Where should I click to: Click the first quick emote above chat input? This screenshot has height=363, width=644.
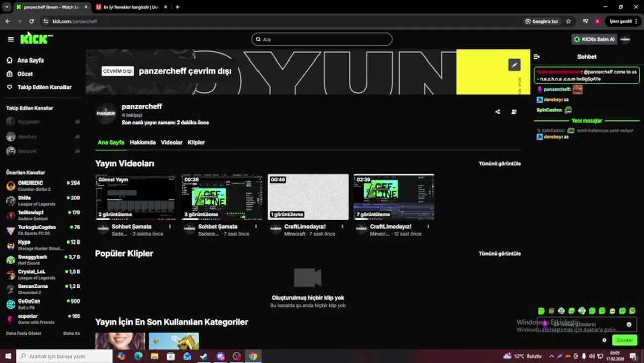[x=541, y=311]
